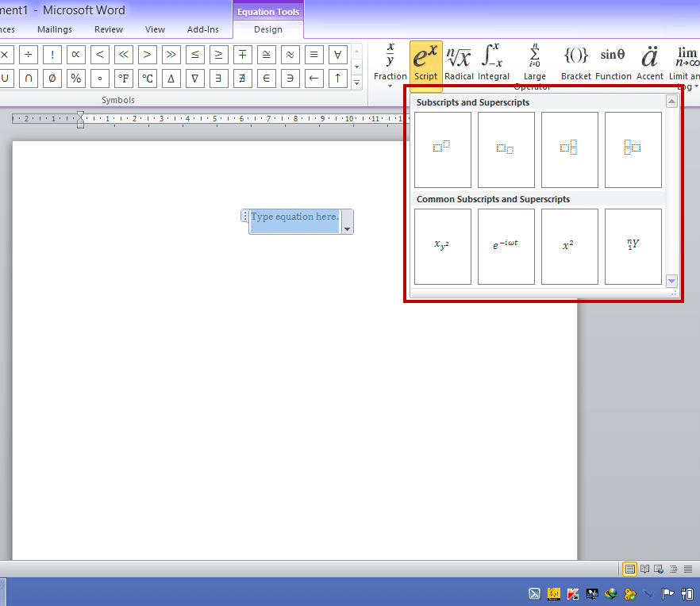
Task: Insert the subscript template
Action: tap(506, 149)
